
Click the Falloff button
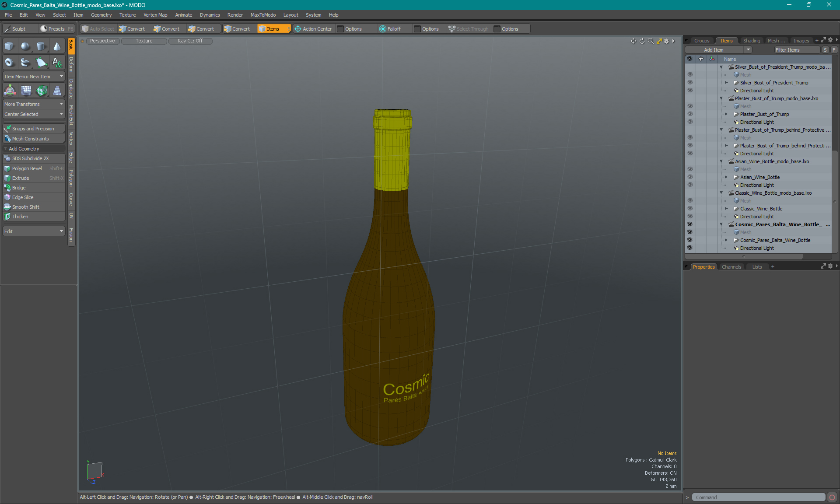390,29
